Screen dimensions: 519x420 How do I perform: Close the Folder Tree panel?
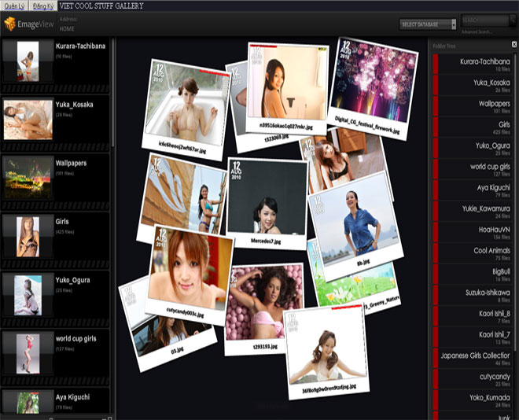point(514,44)
